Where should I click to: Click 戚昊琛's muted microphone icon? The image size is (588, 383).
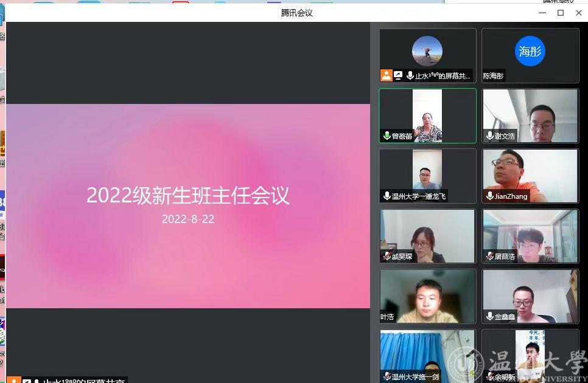[387, 256]
